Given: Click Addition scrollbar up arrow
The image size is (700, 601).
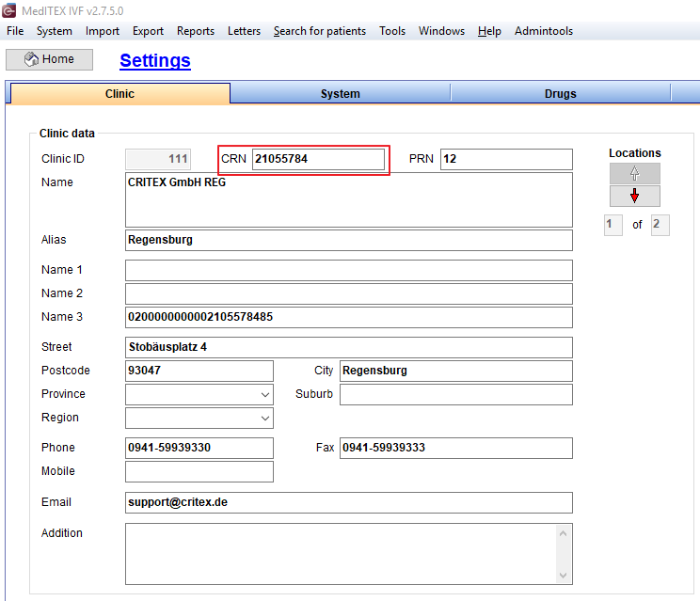Looking at the screenshot, I should pyautogui.click(x=563, y=533).
